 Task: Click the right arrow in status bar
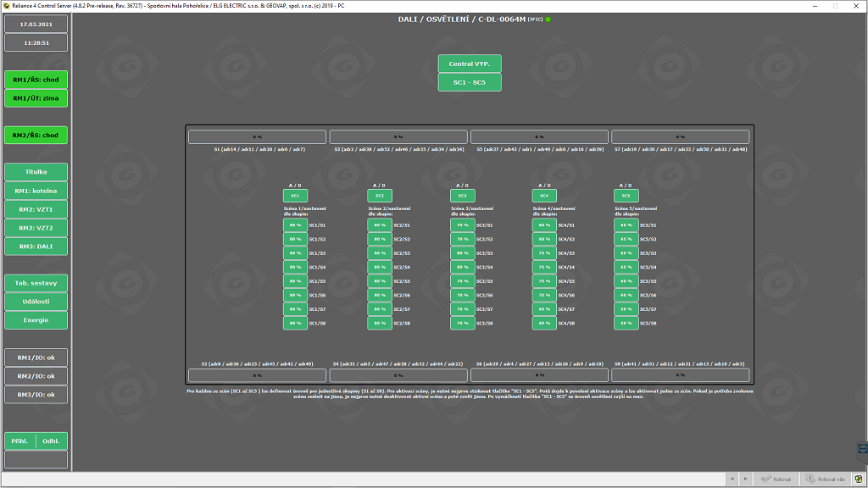[x=744, y=479]
